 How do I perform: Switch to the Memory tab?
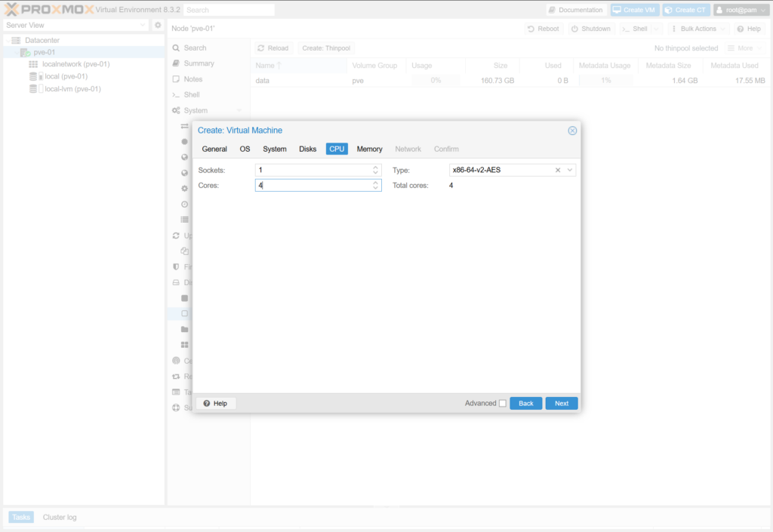tap(369, 149)
